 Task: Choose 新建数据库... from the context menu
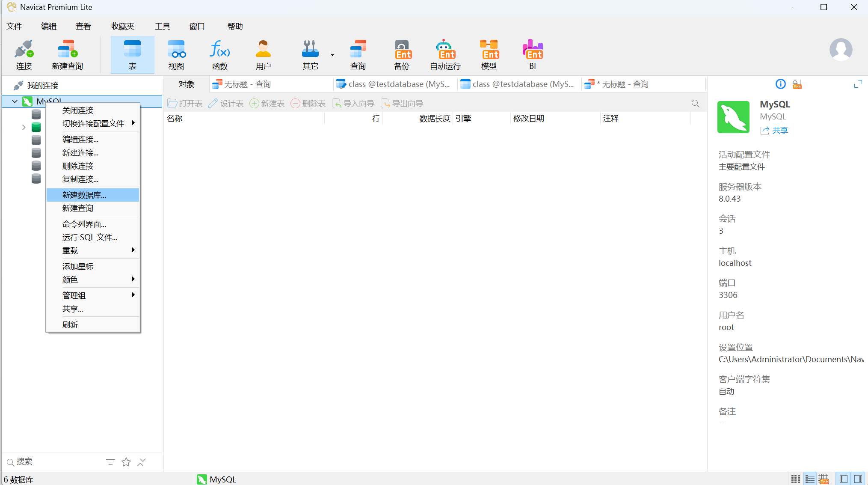[x=84, y=195]
